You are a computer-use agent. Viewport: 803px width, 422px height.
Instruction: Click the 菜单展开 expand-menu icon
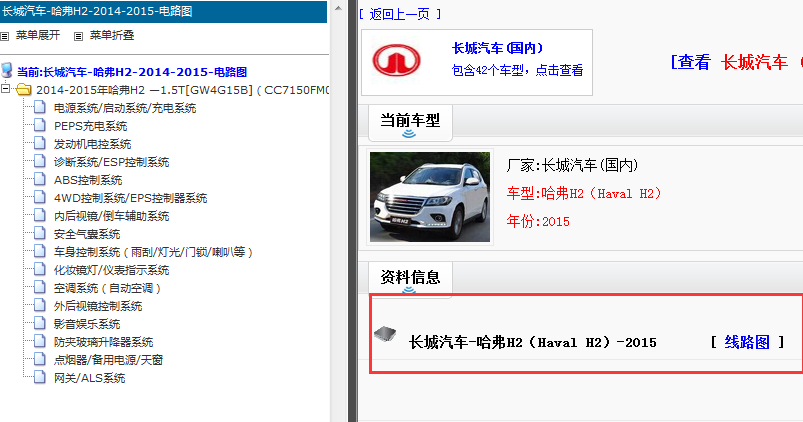(5, 36)
